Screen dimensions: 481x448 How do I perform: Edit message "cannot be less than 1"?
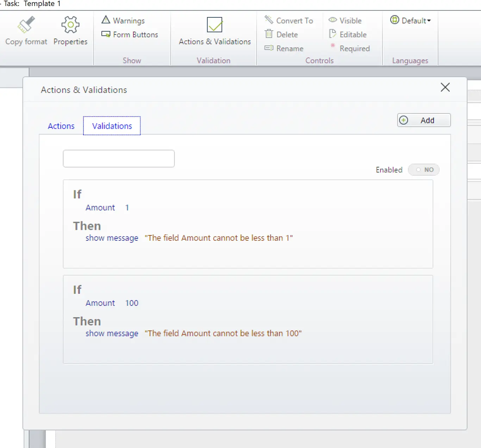click(x=219, y=238)
